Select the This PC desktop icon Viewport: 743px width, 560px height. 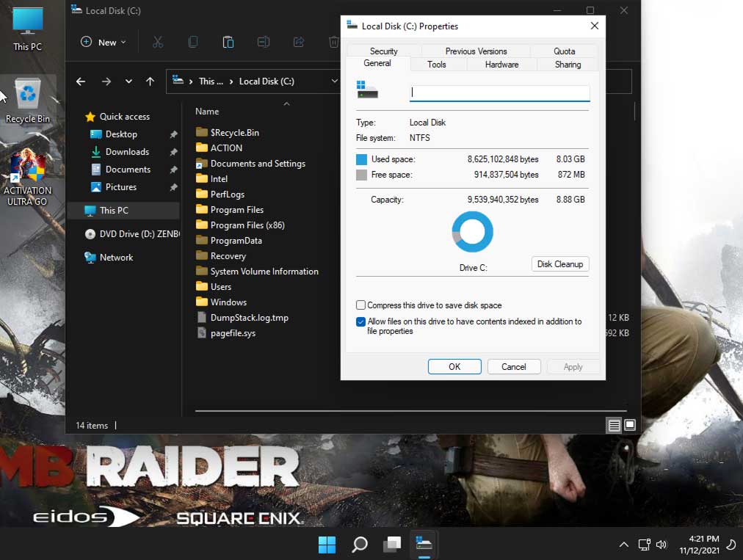pos(27,29)
